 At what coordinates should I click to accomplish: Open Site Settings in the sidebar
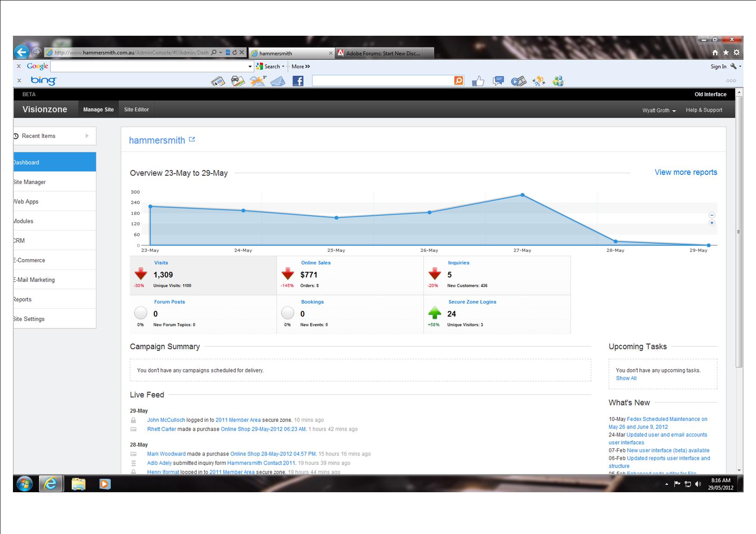55,319
